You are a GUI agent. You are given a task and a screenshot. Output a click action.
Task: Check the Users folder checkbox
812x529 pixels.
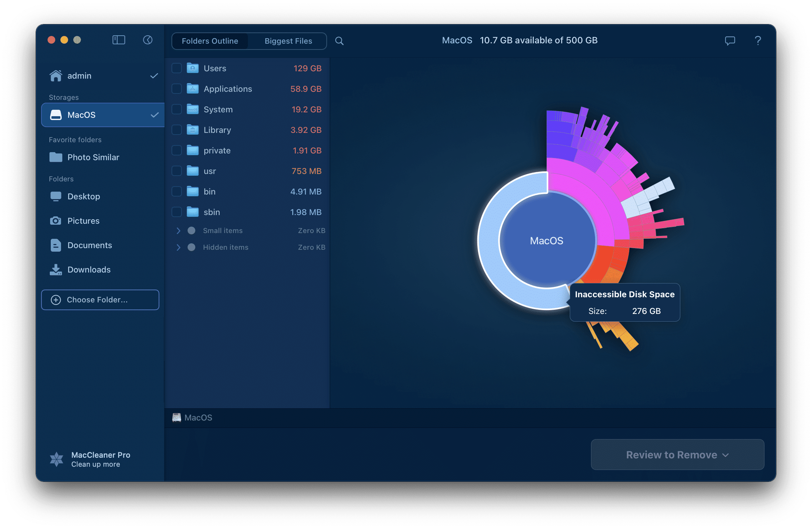pos(177,68)
